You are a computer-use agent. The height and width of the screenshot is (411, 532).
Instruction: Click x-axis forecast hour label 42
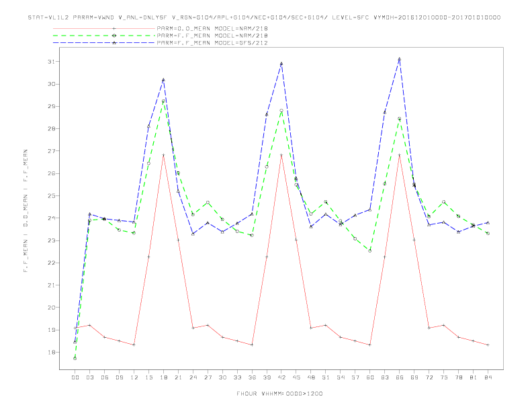(281, 377)
